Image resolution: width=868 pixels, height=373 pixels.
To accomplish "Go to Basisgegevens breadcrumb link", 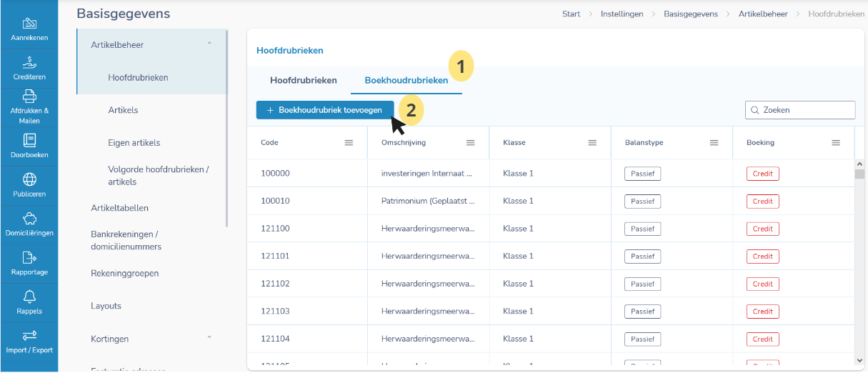I will (691, 14).
